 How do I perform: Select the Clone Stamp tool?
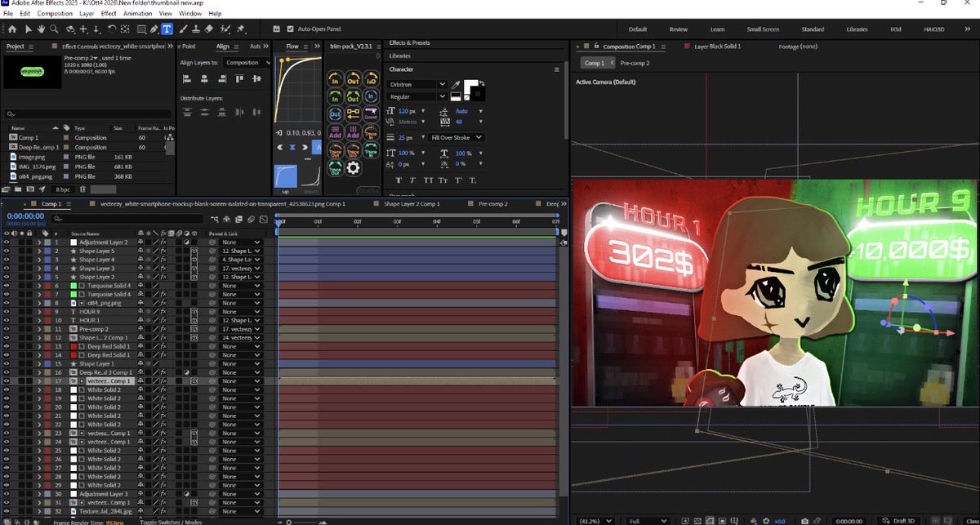point(196,29)
